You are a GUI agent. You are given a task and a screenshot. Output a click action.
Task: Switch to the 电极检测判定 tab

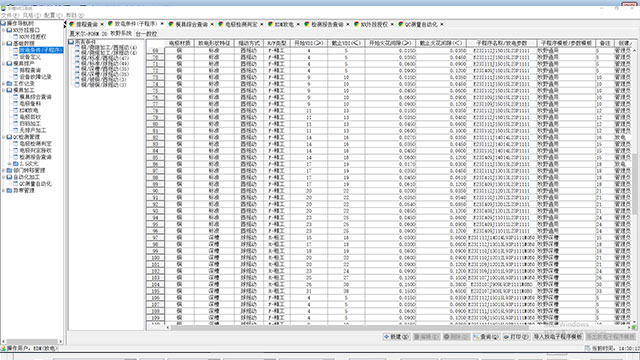tap(241, 24)
